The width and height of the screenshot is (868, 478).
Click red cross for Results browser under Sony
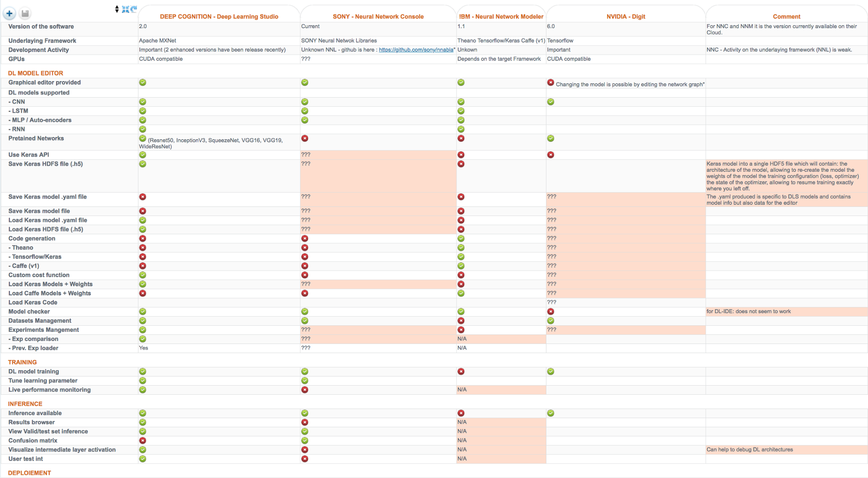pyautogui.click(x=305, y=422)
